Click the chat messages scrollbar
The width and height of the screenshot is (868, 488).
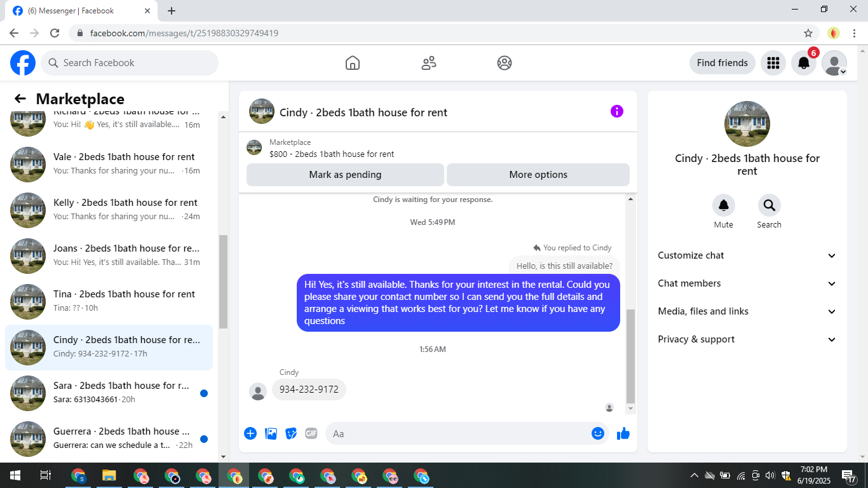pyautogui.click(x=630, y=356)
